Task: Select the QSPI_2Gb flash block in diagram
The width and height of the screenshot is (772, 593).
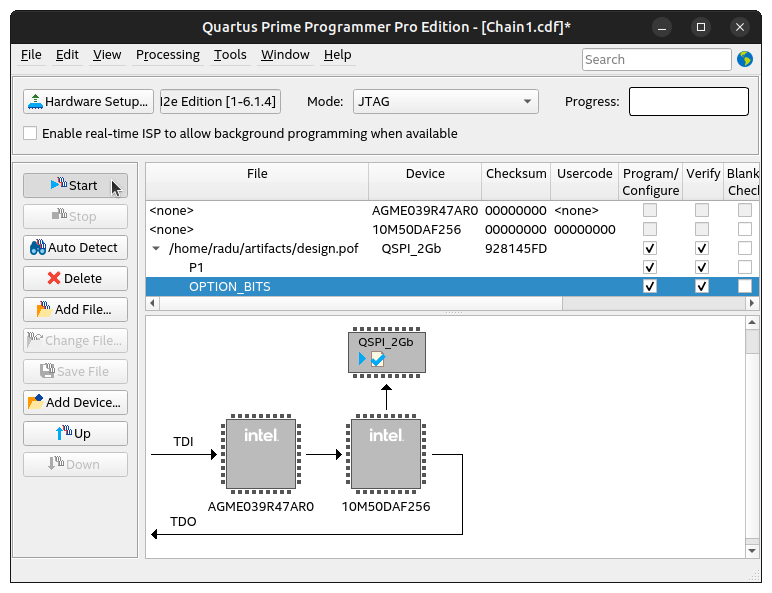Action: [386, 351]
